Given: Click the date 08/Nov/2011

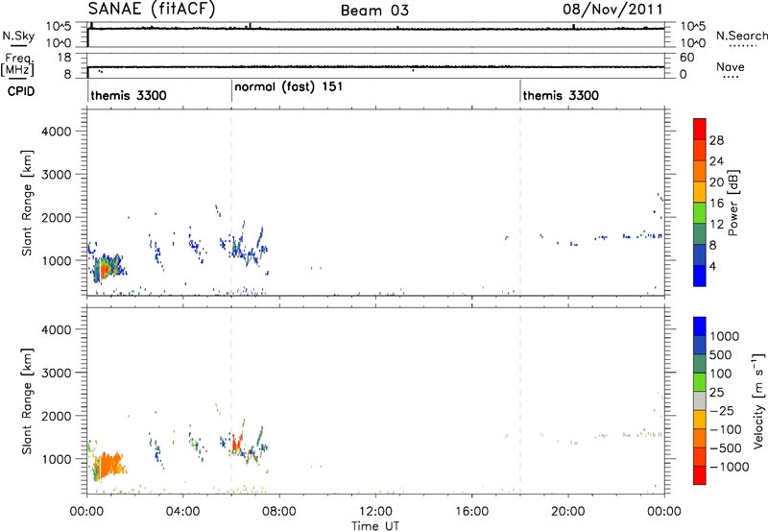Looking at the screenshot, I should click(612, 10).
